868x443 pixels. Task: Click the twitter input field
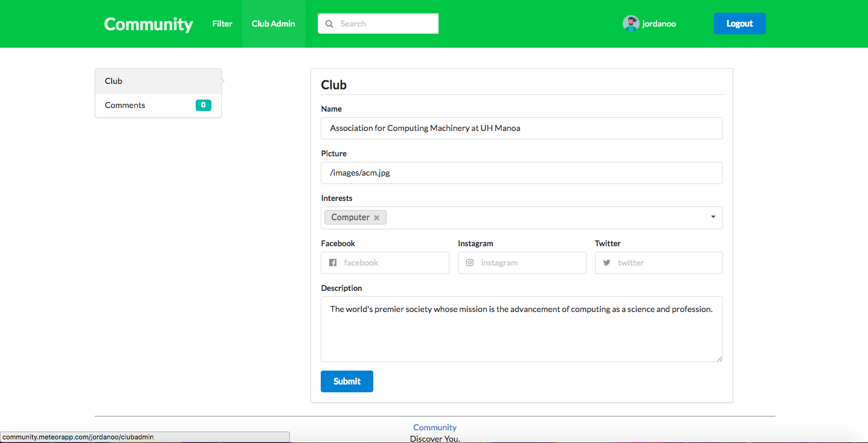(x=659, y=263)
